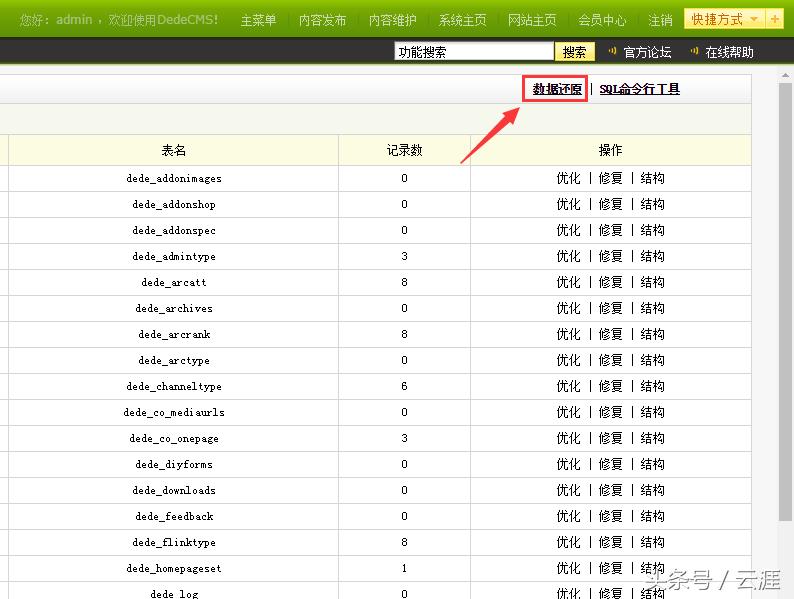This screenshot has width=794, height=599.
Task: Select the dede_arcatt table name
Action: click(174, 282)
